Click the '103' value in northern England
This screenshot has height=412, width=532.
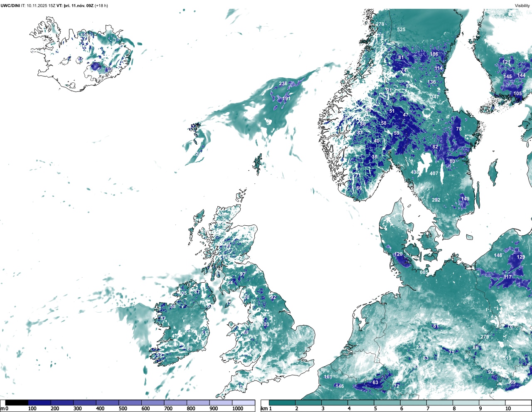pos(265,324)
